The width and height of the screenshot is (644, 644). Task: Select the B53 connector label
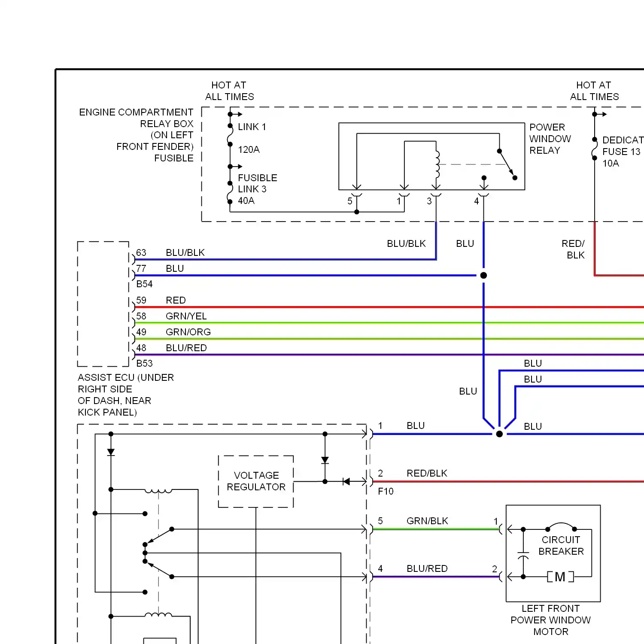(144, 363)
